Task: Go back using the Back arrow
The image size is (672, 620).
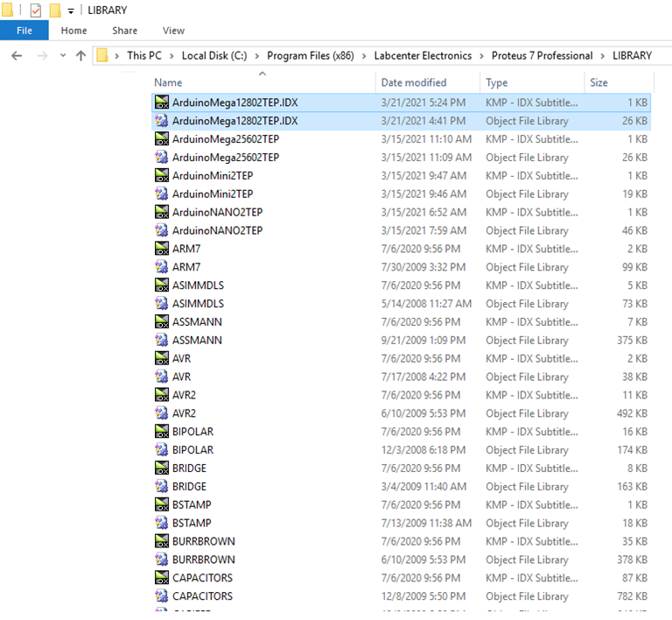Action: coord(16,55)
